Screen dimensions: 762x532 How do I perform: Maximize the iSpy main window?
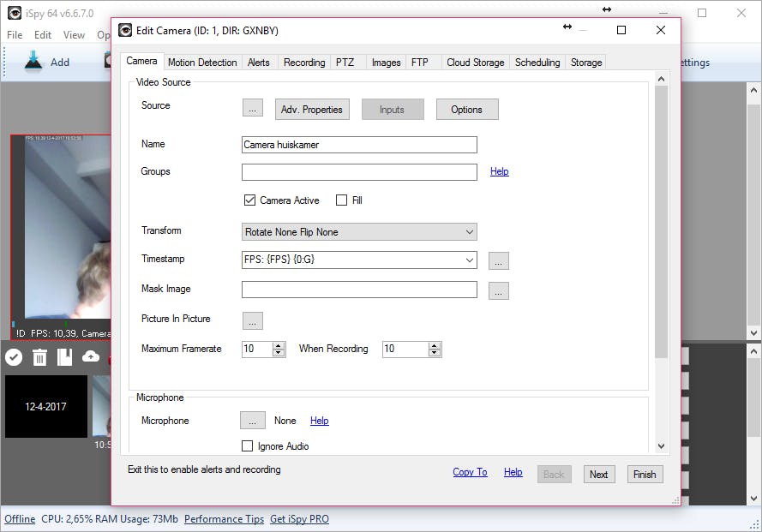(x=702, y=13)
